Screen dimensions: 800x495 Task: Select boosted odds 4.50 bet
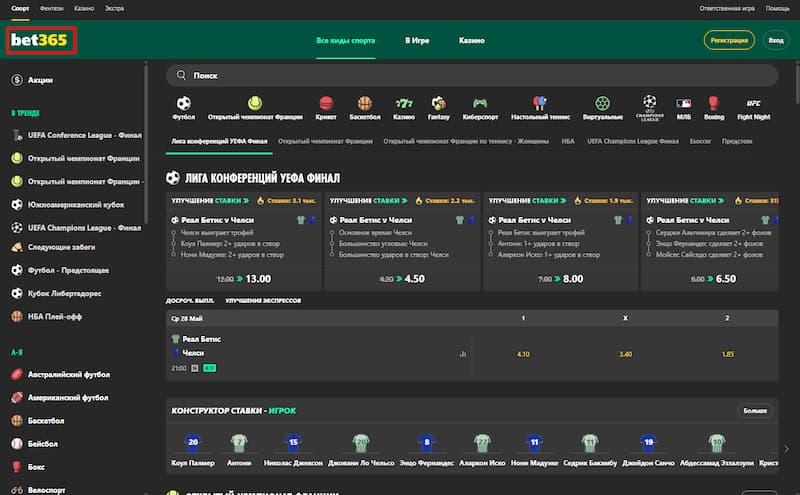pos(402,279)
